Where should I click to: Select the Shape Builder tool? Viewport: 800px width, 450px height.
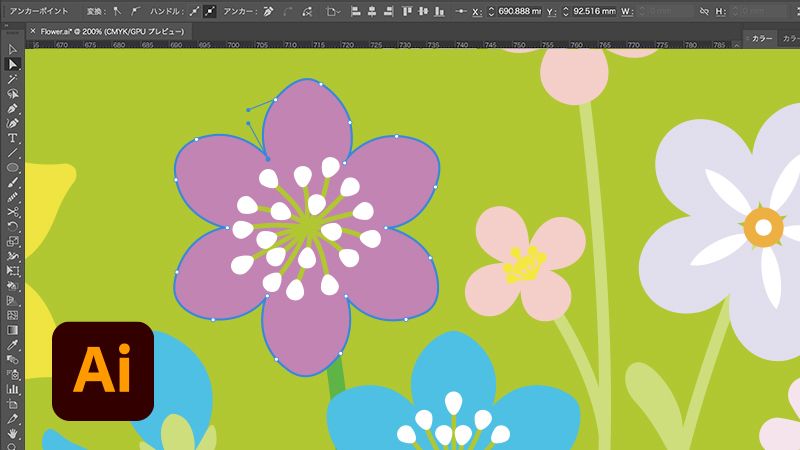click(x=13, y=286)
